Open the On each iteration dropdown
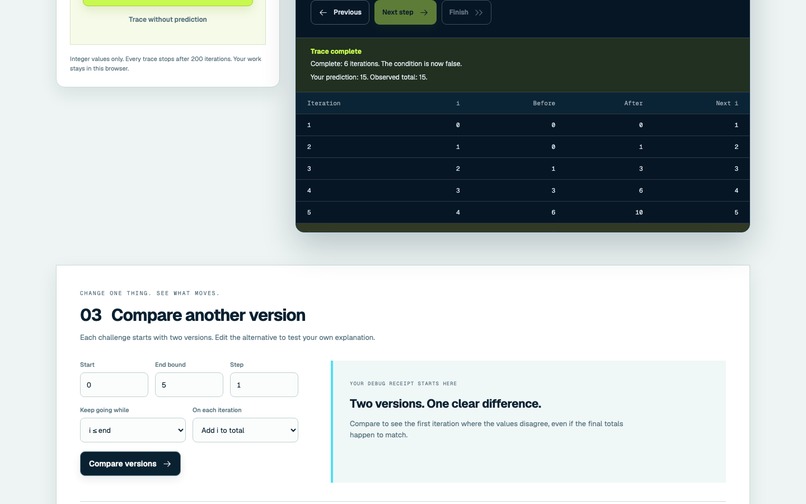806x504 pixels. click(245, 430)
